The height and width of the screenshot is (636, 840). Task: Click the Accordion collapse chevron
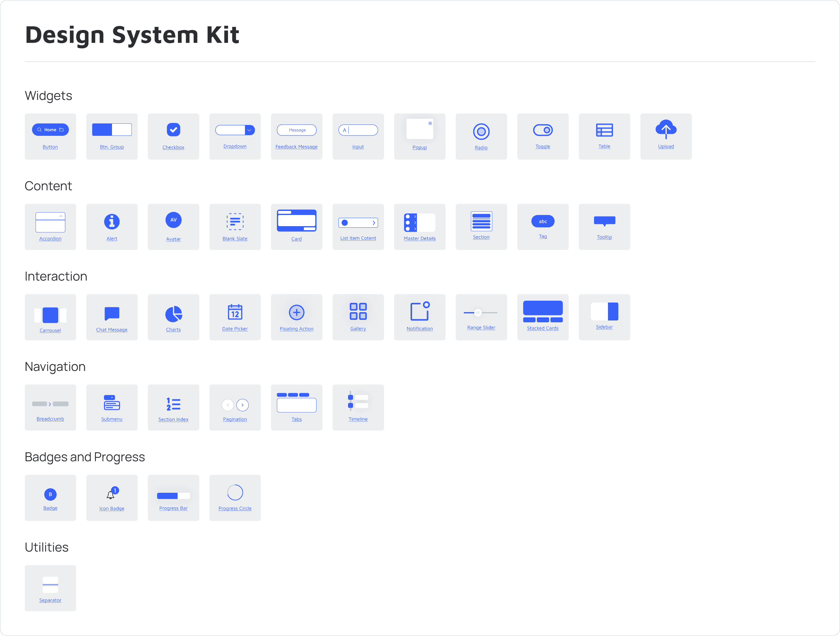[61, 216]
